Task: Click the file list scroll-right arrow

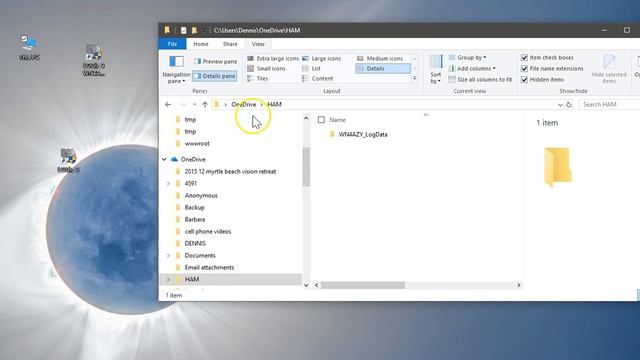Action: click(519, 285)
